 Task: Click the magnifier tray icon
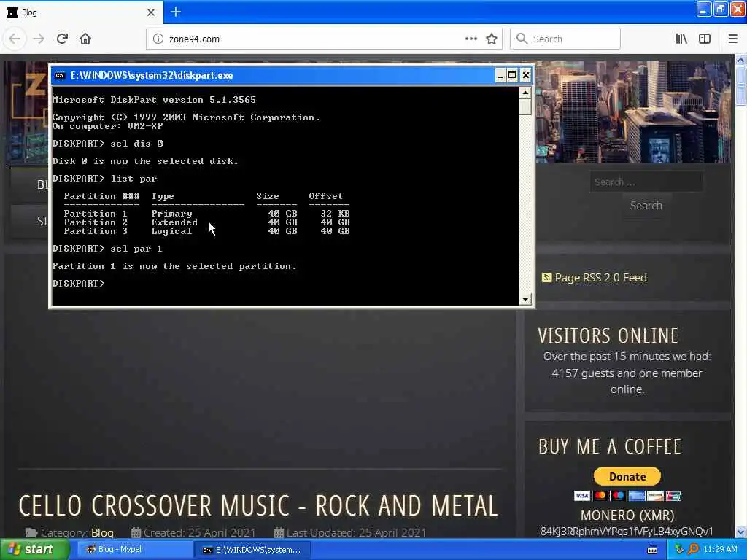(x=693, y=550)
